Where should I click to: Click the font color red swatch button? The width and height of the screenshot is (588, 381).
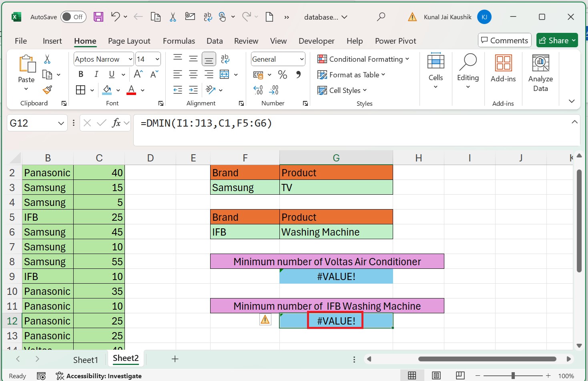131,90
